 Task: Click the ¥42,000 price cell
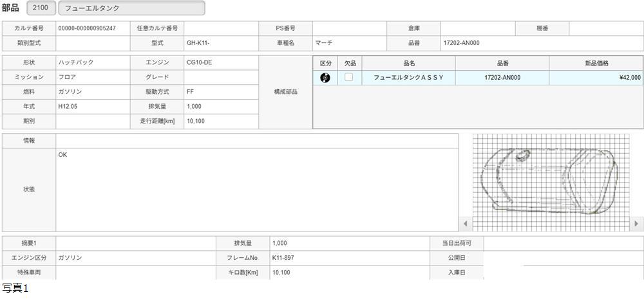[596, 78]
